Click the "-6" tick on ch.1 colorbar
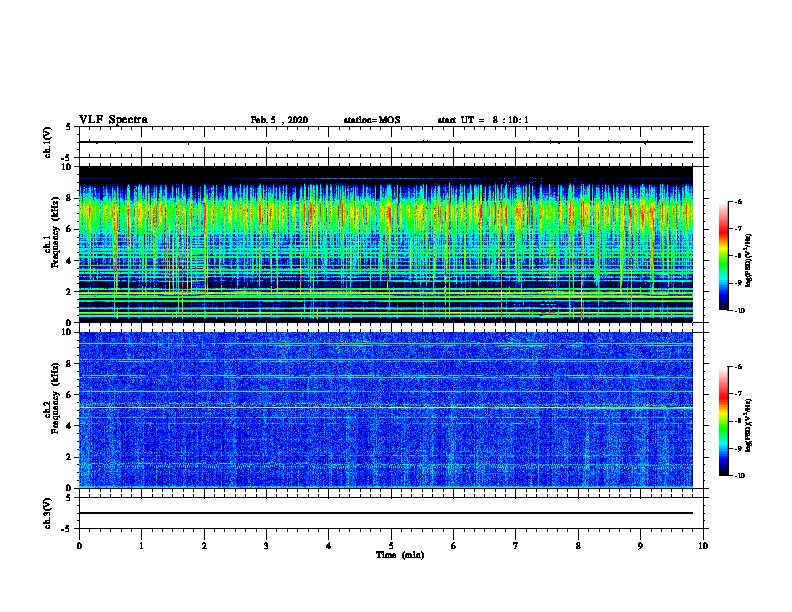 coord(738,202)
